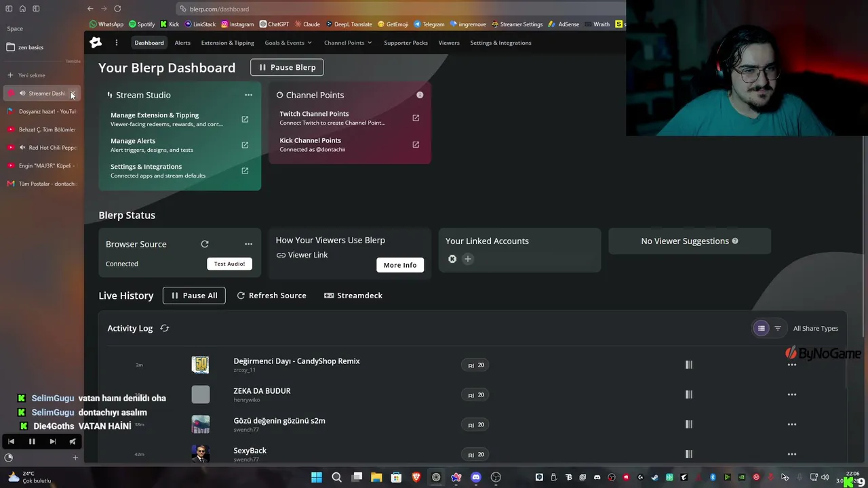
Task: Open Brave browser from the taskbar
Action: [416, 477]
